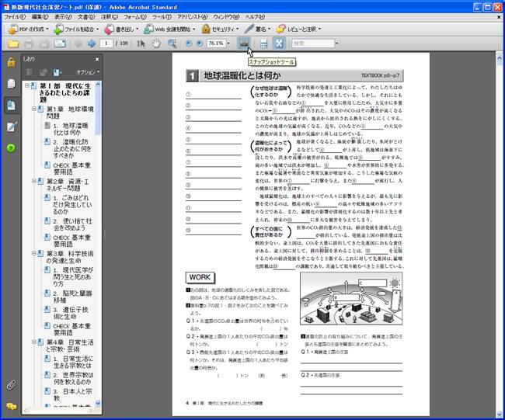Click the Save disk icon
This screenshot has width=505, height=420.
pyautogui.click(x=44, y=43)
